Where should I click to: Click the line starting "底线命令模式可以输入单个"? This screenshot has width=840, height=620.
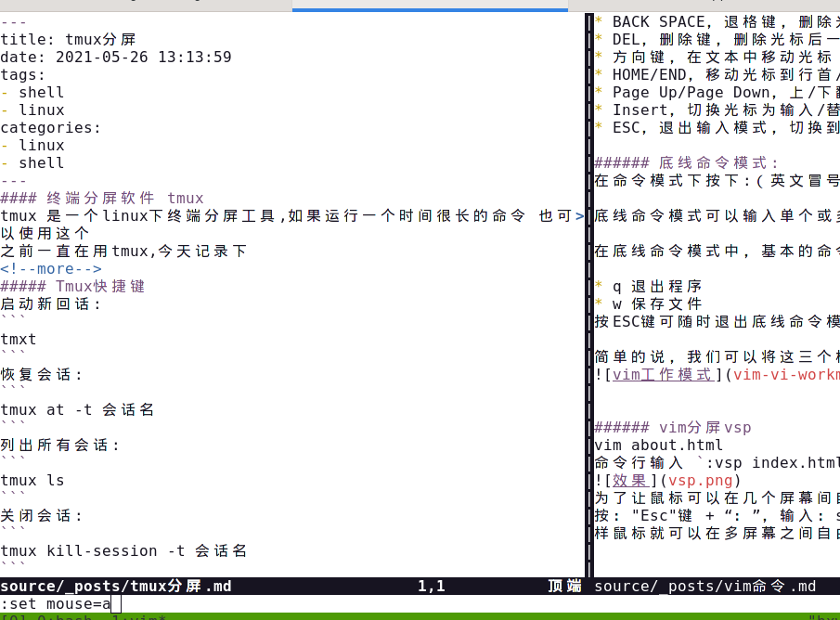coord(717,216)
